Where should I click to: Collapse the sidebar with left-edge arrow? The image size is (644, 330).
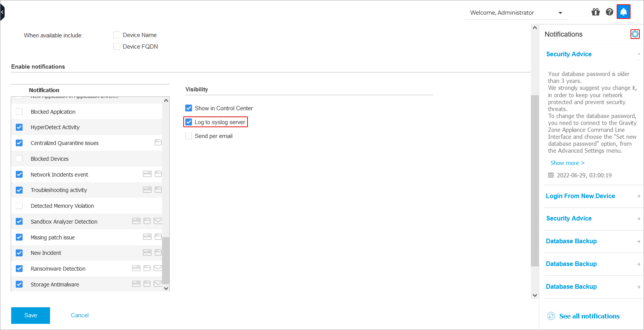[x=2, y=12]
